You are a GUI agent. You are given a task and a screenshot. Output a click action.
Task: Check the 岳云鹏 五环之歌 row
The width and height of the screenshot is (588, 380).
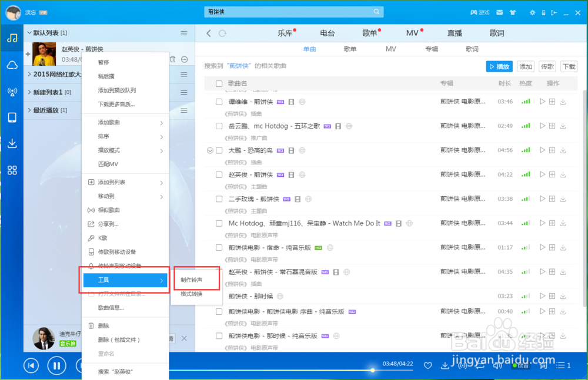[x=219, y=126]
